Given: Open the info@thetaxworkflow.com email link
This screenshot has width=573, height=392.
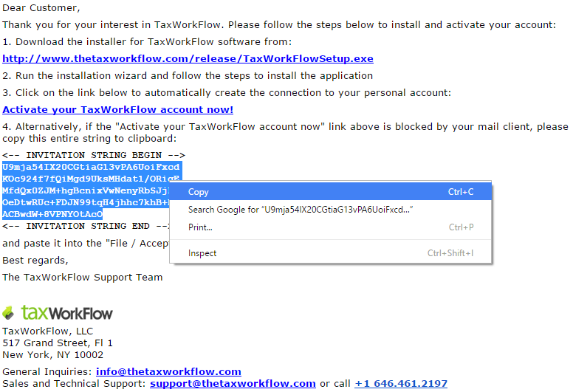Looking at the screenshot, I should (168, 371).
